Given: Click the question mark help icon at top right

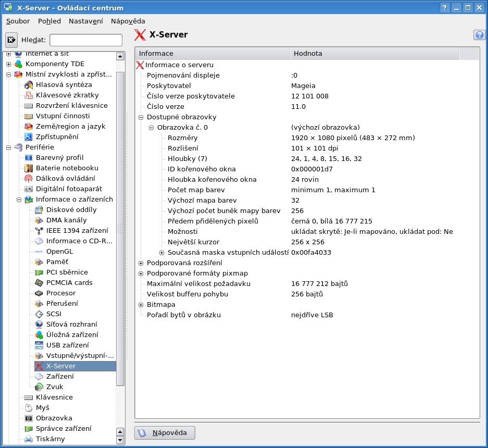Looking at the screenshot, I should point(479,35).
